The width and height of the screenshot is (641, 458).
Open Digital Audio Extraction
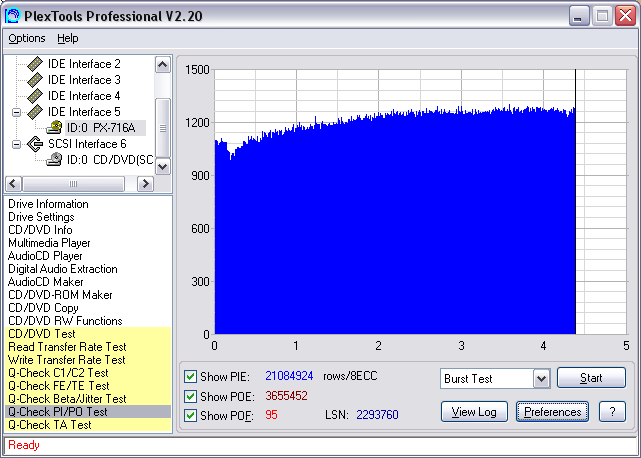[x=63, y=269]
